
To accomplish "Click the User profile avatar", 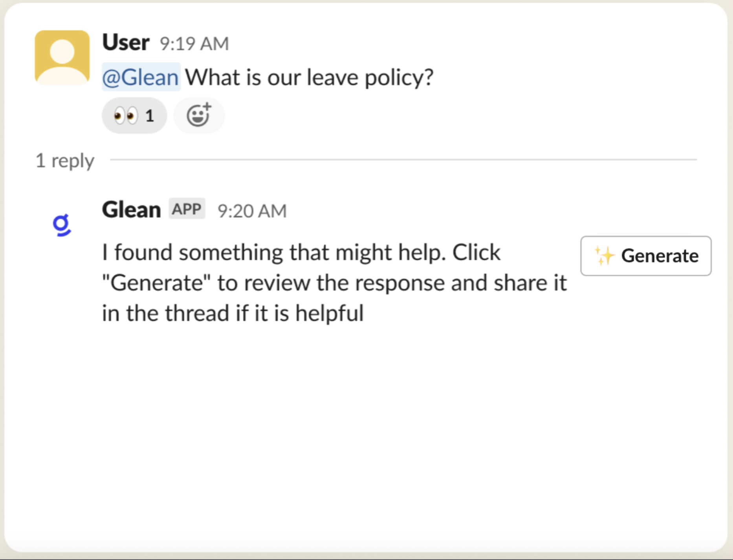I will [x=62, y=56].
